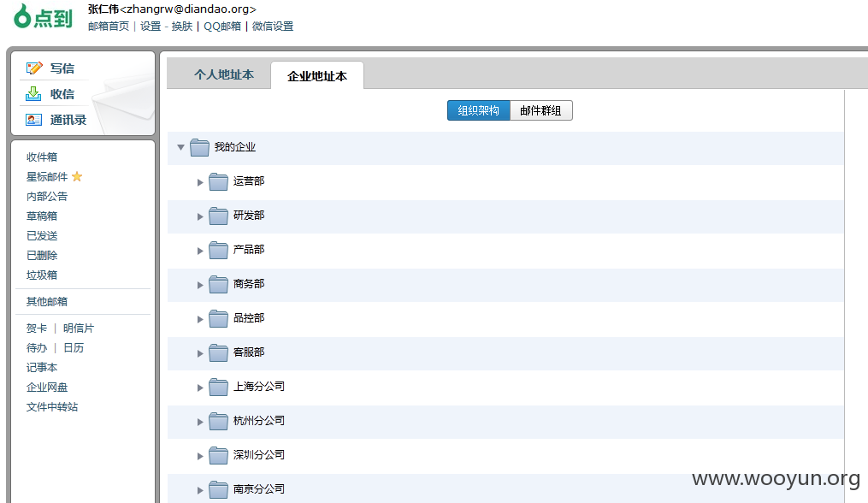Expand the 品控部 department arrow
The image size is (868, 503).
(x=200, y=319)
